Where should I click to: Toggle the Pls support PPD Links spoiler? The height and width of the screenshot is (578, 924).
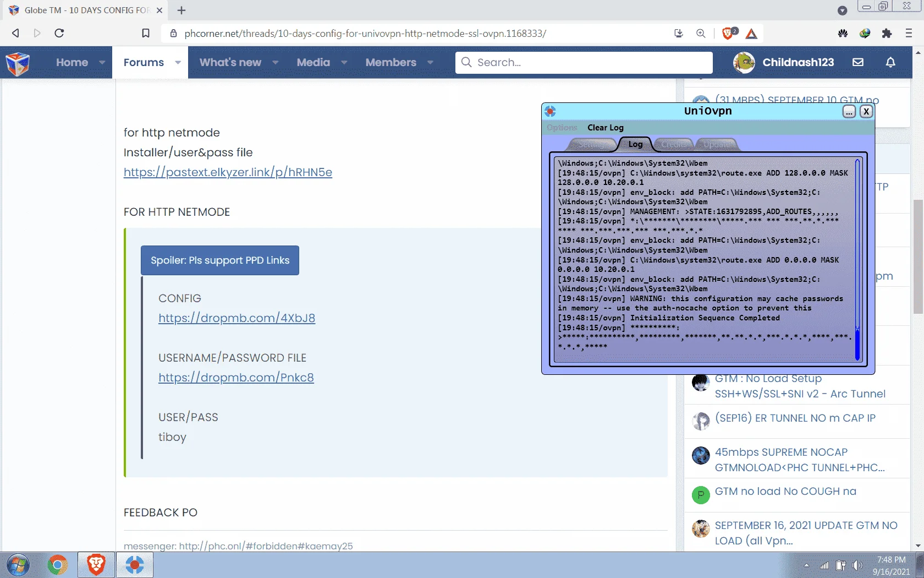220,260
